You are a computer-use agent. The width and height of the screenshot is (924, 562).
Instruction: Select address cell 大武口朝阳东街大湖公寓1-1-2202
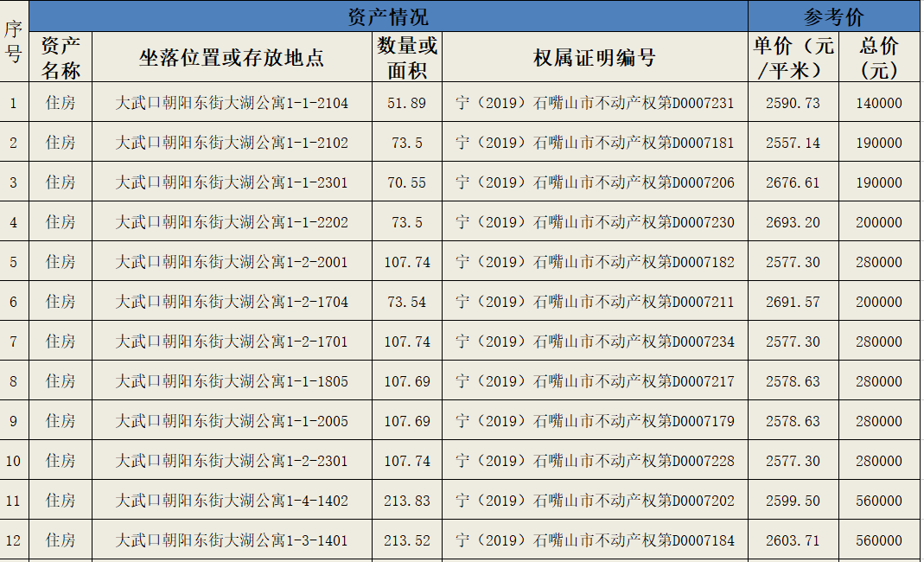232,221
